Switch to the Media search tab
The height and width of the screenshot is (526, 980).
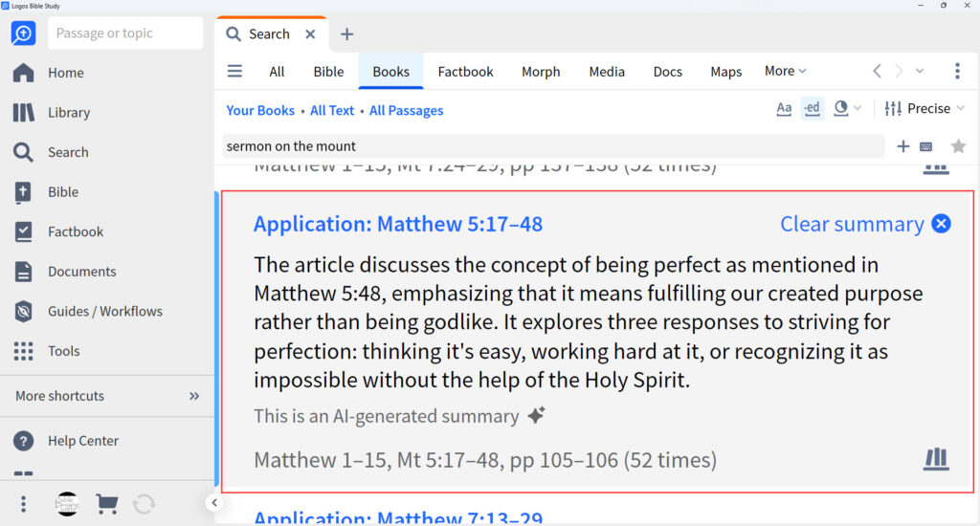click(607, 72)
